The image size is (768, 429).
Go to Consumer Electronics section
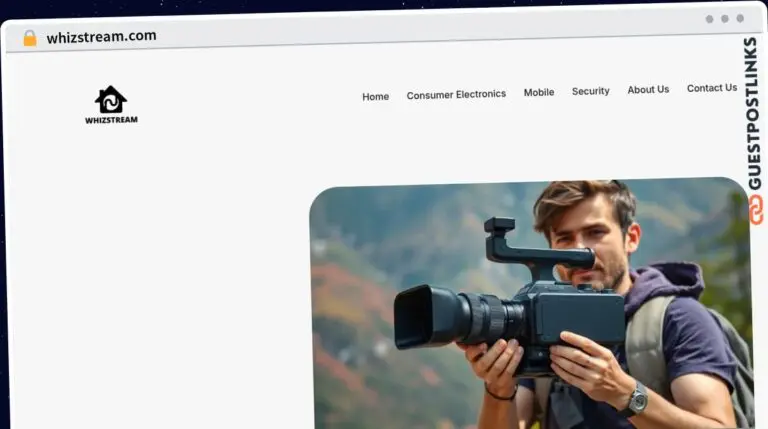click(x=456, y=94)
